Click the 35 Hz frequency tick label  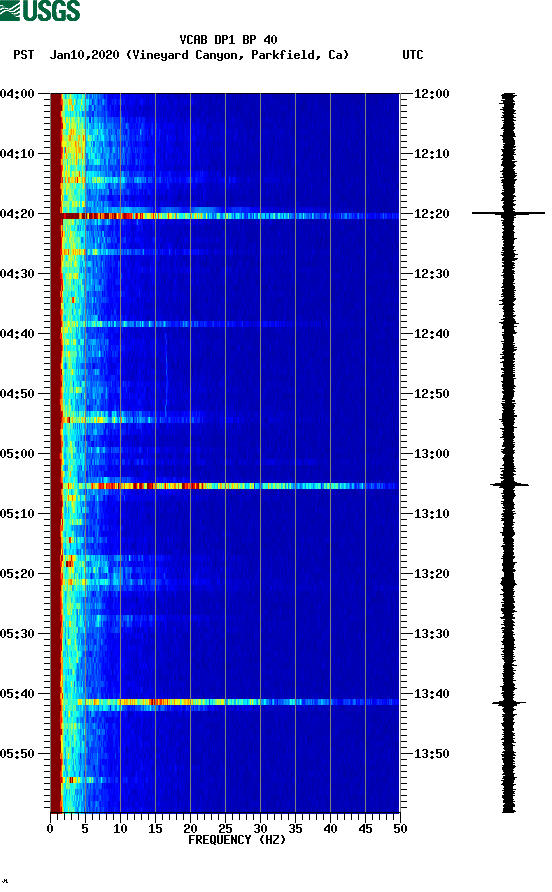[x=295, y=829]
